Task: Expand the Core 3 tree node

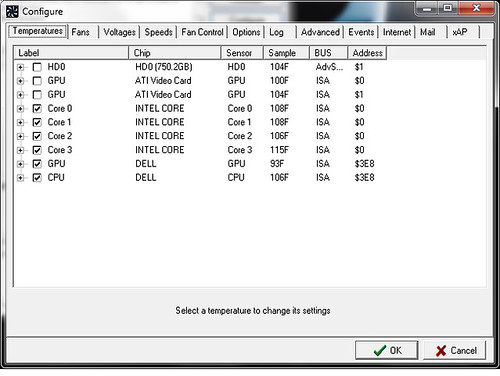Action: click(20, 150)
